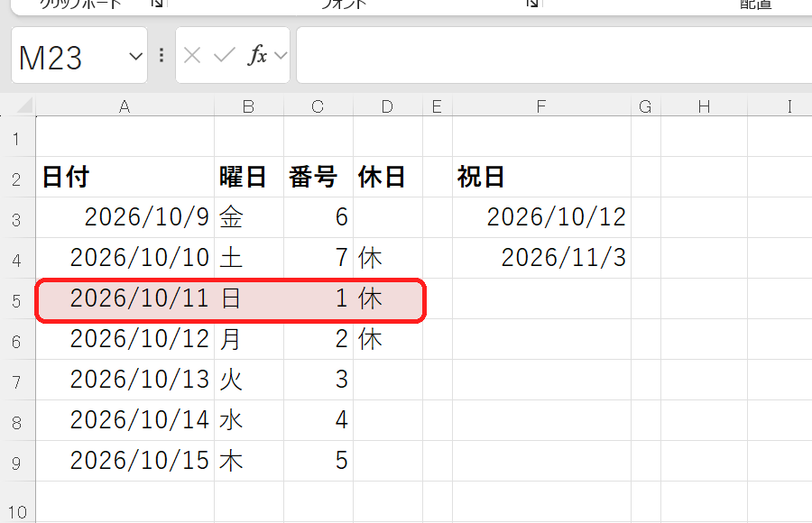Click number cell 1 in row 5
Image resolution: width=812 pixels, height=523 pixels.
click(318, 298)
